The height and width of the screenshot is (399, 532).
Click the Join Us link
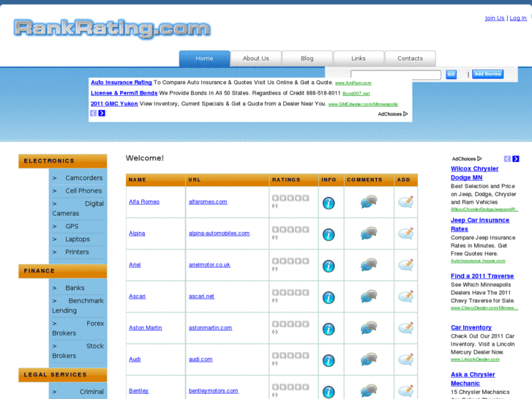[x=495, y=18]
